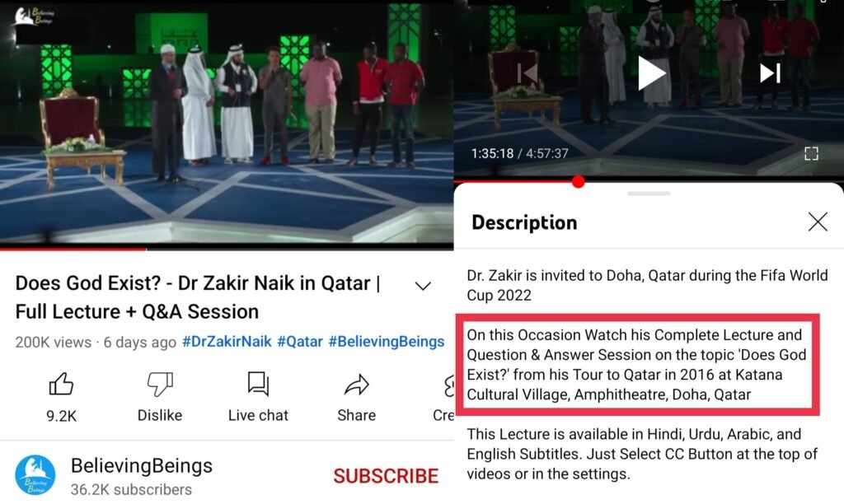Tap the Share arrow icon

tap(356, 385)
